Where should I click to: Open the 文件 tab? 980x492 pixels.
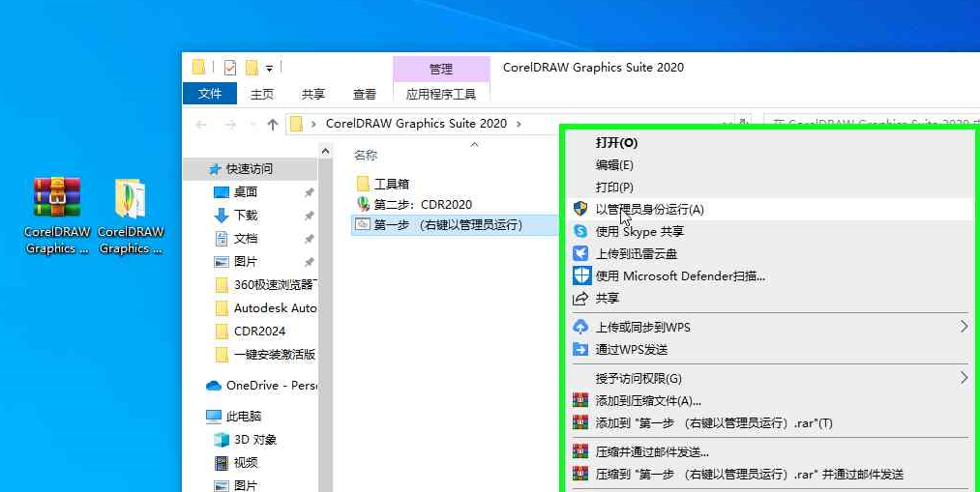coord(210,94)
